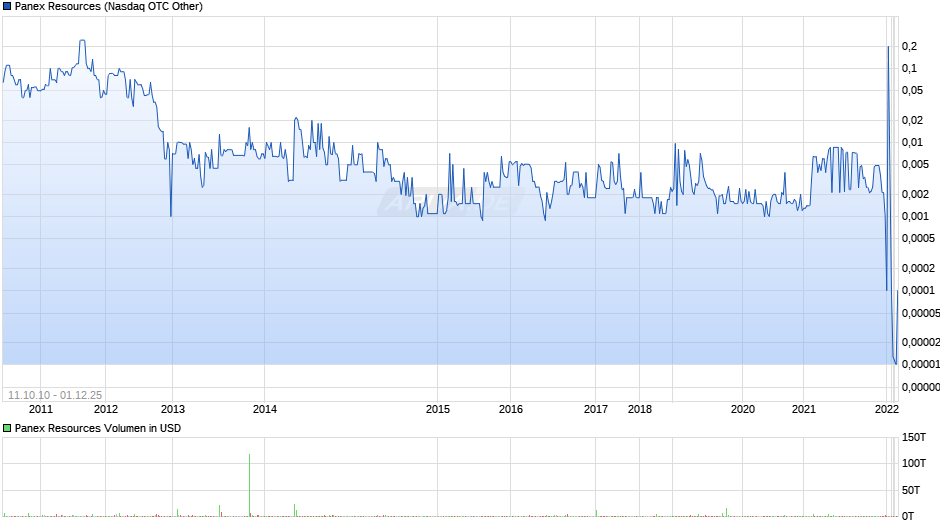Viewport: 940px width, 526px height.
Task: Click the 2017 x-axis label
Action: click(596, 409)
